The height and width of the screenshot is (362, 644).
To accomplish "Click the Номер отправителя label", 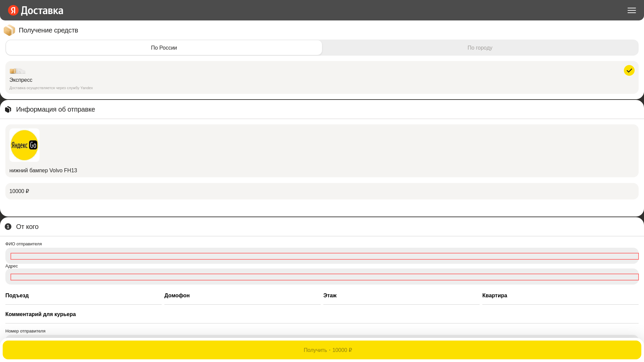I will point(25,331).
